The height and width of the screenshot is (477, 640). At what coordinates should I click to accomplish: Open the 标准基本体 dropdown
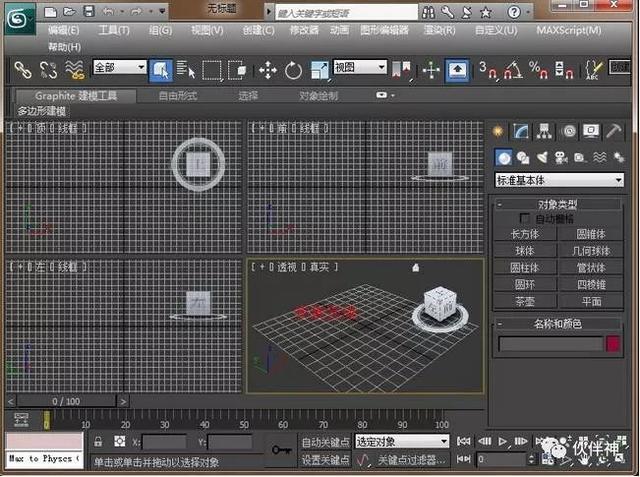559,180
